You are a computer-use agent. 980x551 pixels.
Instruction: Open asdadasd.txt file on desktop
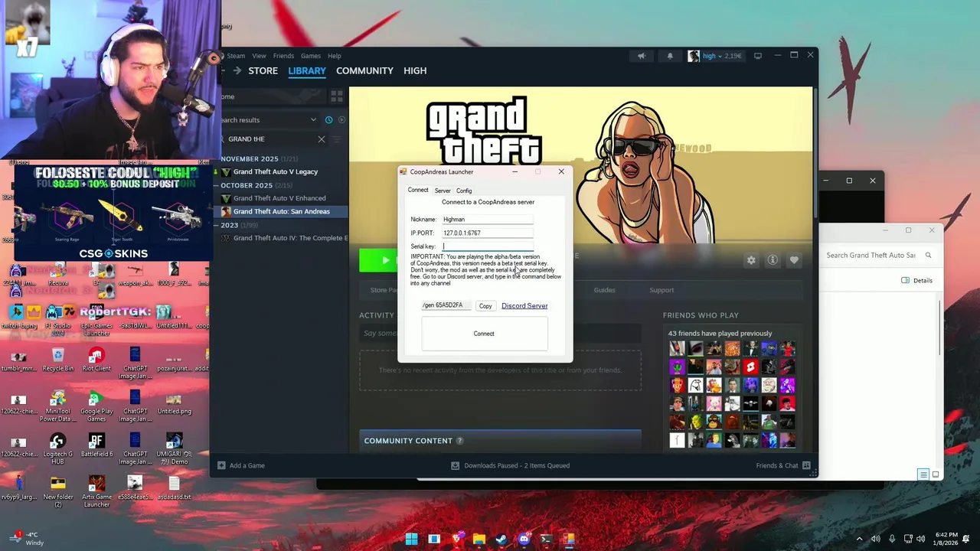(174, 488)
